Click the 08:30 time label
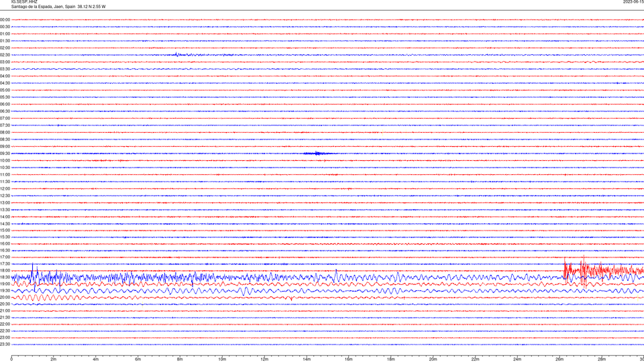Viewport: 644px width, 362px height. pos(5,139)
